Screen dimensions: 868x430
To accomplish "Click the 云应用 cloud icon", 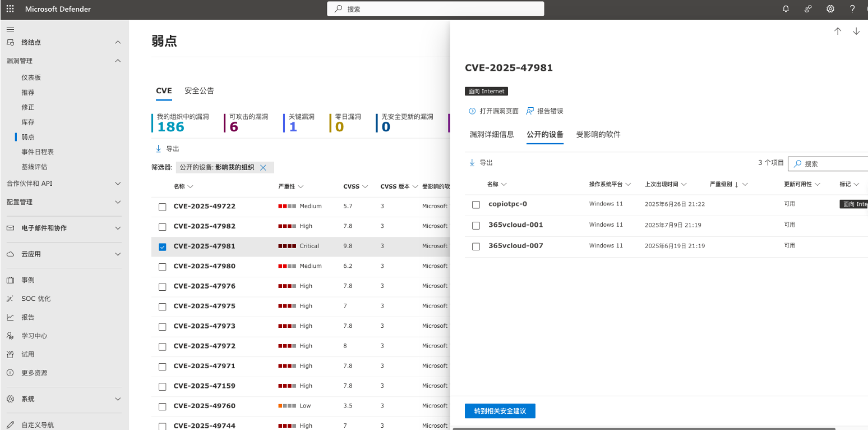I will 10,254.
